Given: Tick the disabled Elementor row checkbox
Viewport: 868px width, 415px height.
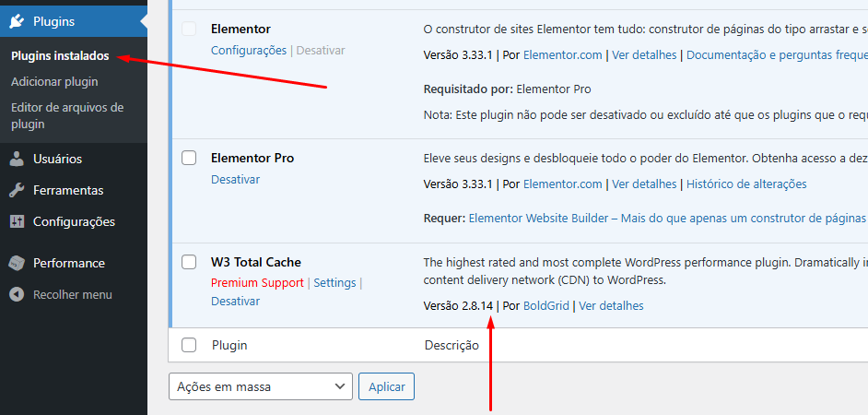Looking at the screenshot, I should (x=189, y=29).
